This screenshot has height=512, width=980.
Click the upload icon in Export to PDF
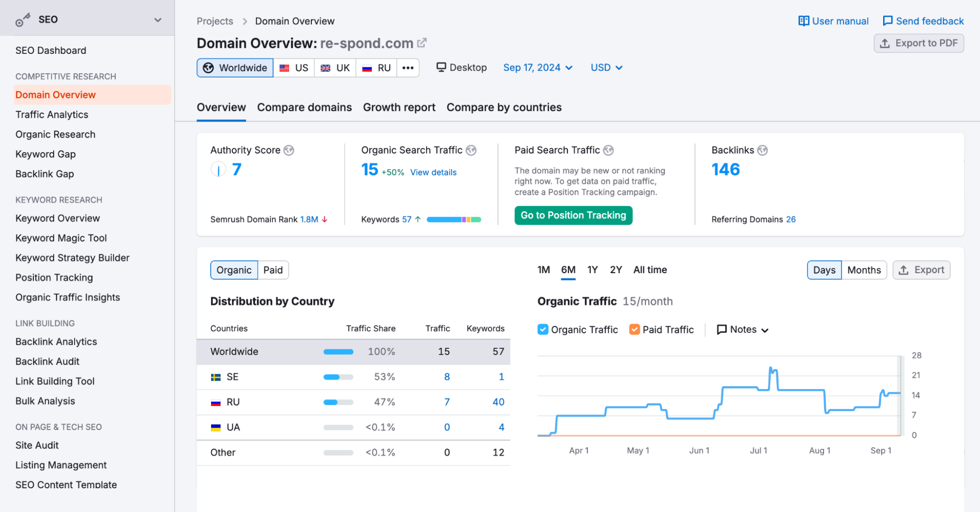(885, 43)
